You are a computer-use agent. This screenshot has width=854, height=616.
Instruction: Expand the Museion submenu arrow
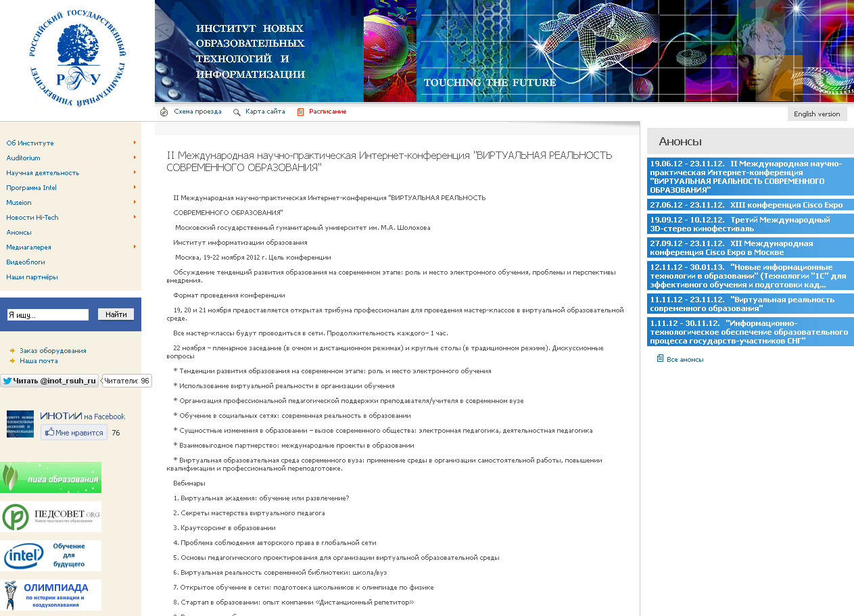click(135, 202)
